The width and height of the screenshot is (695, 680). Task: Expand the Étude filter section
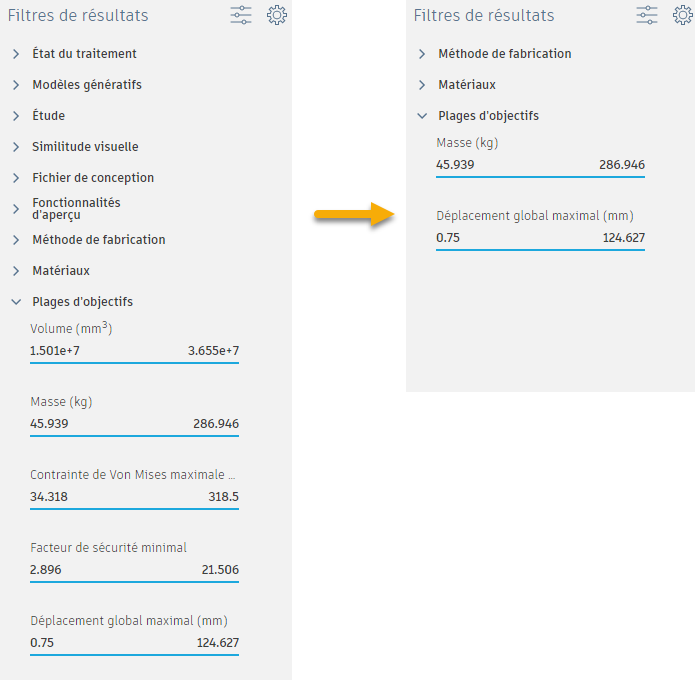48,116
